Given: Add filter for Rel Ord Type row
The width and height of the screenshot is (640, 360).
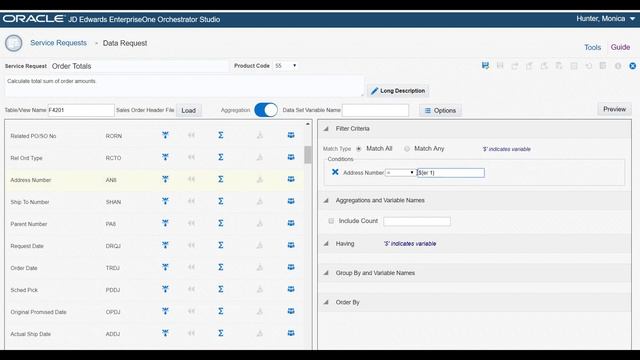Looking at the screenshot, I should (x=165, y=157).
